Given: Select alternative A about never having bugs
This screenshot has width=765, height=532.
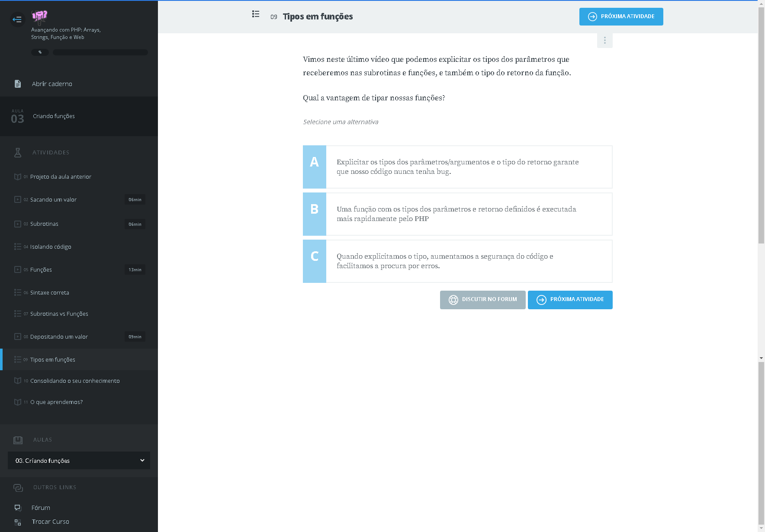Looking at the screenshot, I should coord(457,167).
